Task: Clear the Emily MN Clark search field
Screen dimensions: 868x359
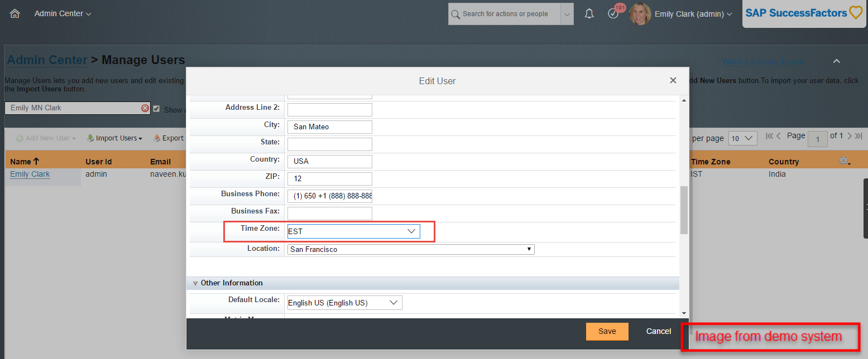Action: (x=145, y=108)
